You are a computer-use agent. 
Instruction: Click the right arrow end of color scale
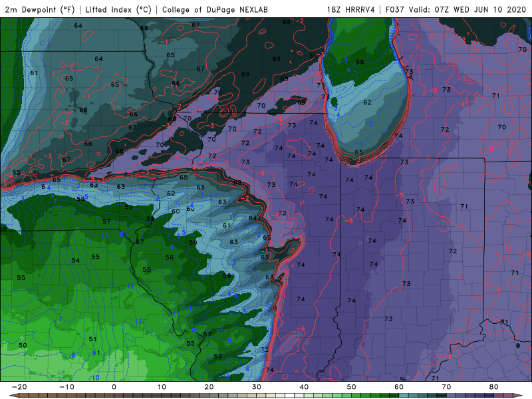click(519, 396)
